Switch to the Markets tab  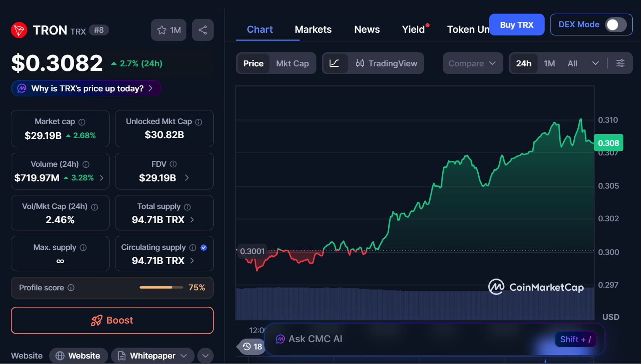313,29
